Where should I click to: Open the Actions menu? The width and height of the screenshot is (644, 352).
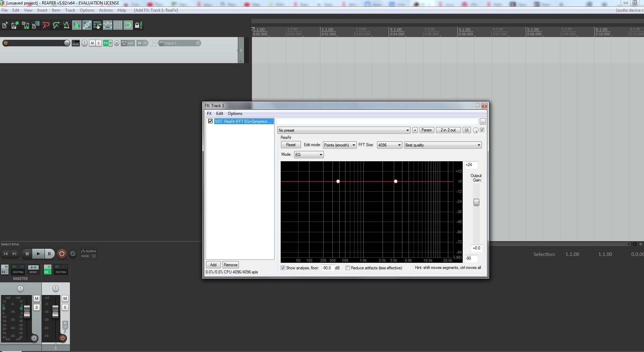pyautogui.click(x=106, y=10)
